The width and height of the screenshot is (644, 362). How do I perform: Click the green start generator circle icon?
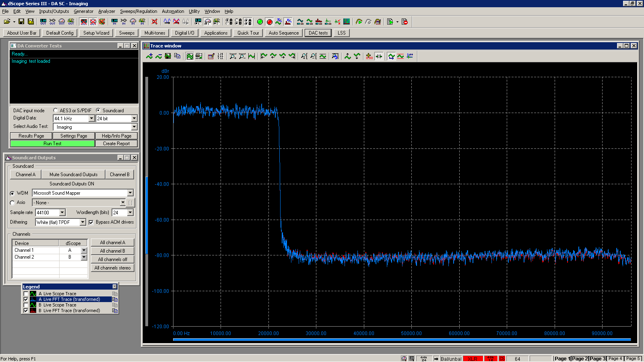click(260, 22)
